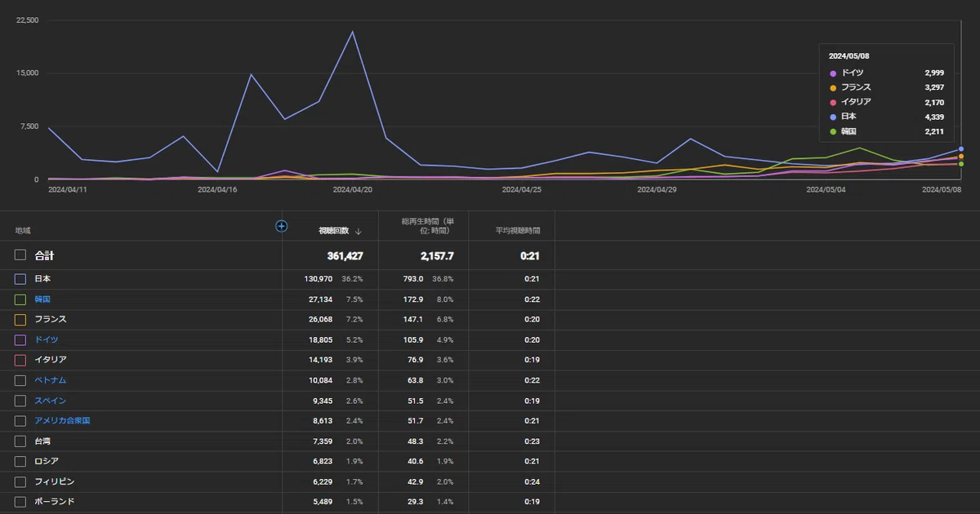Image resolution: width=980 pixels, height=514 pixels.
Task: Click the total watch time 2,157.7
Action: 437,255
